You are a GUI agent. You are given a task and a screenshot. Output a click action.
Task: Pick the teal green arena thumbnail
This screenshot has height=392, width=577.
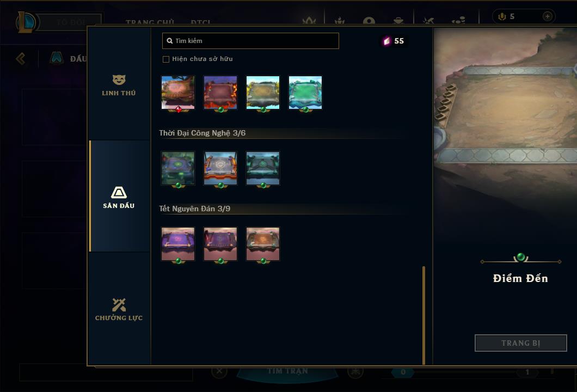305,93
